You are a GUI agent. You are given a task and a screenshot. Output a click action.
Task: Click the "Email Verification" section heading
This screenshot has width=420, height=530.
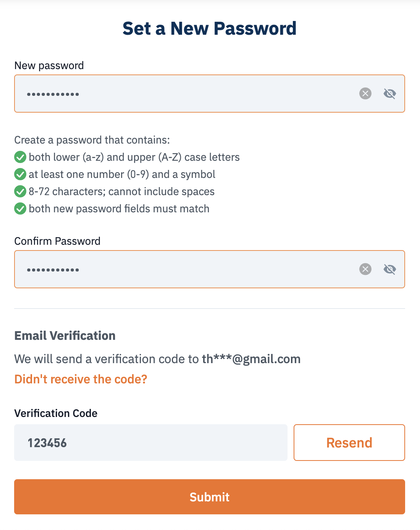point(65,336)
